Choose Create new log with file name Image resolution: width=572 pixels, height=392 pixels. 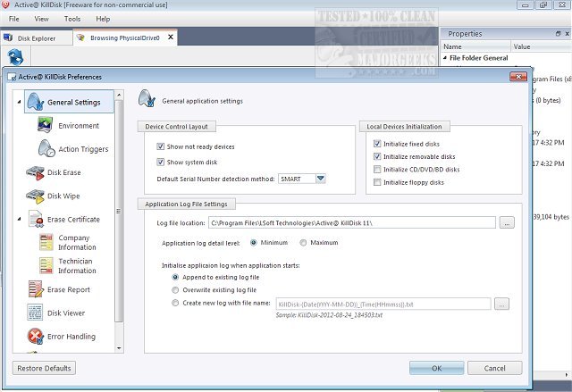coord(175,303)
